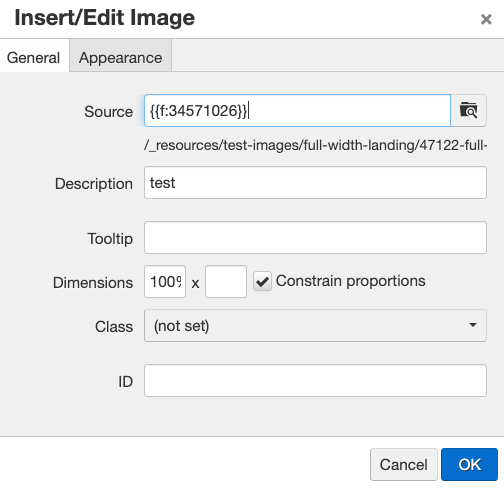Select the width box showing 100%

coord(165,282)
